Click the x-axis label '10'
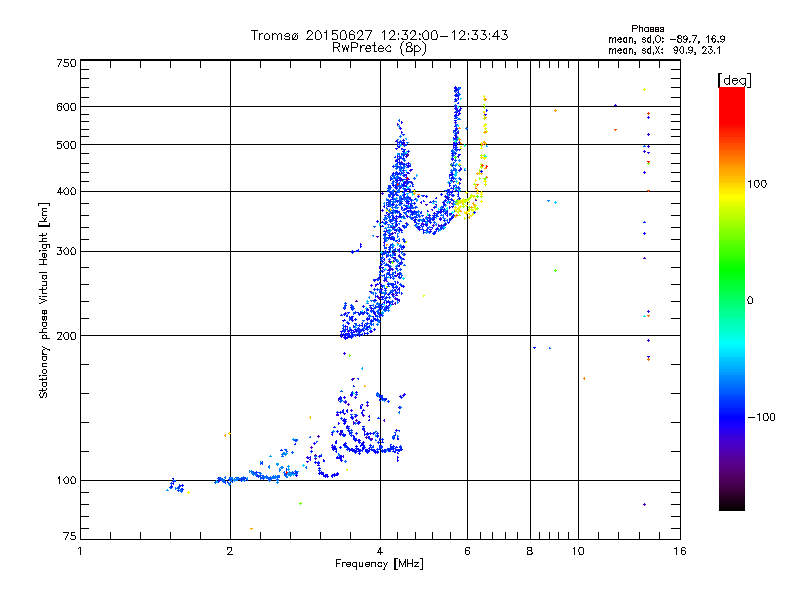 [578, 551]
